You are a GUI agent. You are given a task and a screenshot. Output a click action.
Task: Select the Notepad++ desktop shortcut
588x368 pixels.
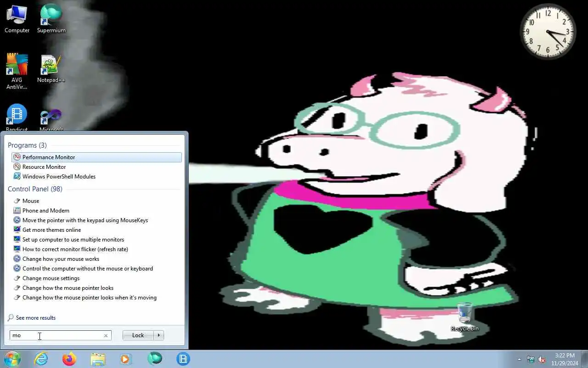pyautogui.click(x=51, y=69)
